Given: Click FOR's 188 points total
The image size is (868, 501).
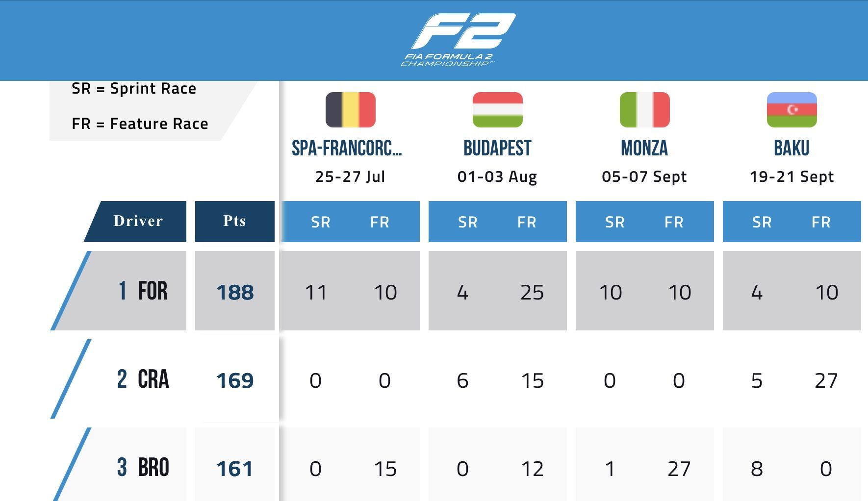Looking at the screenshot, I should tap(235, 293).
